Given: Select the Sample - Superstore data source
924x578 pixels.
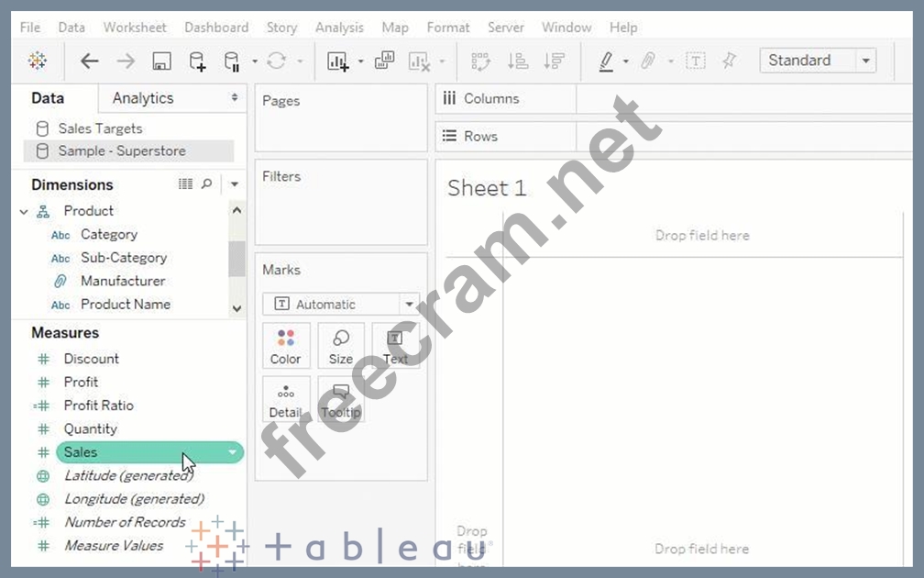Looking at the screenshot, I should pyautogui.click(x=121, y=151).
